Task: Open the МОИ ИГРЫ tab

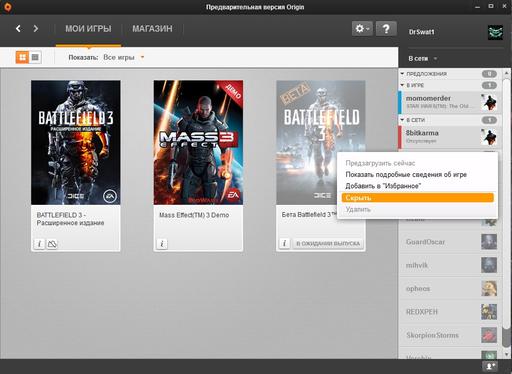Action: [88, 29]
